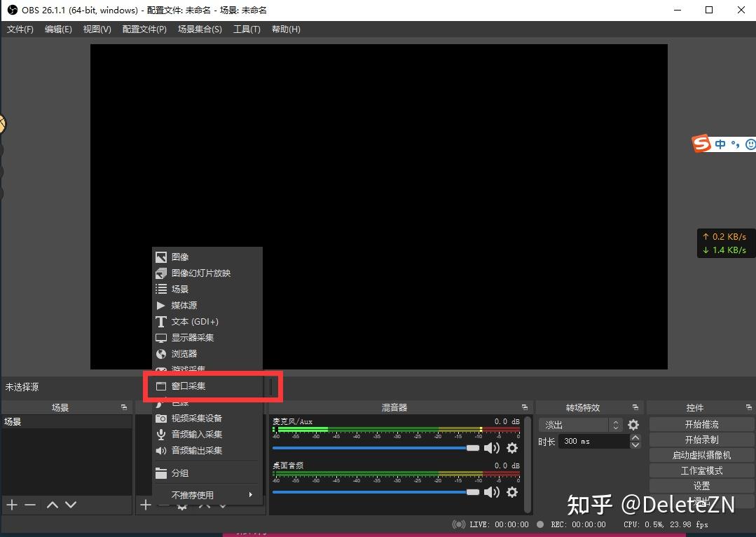Open the 桌面音频 audio settings gear icon
This screenshot has width=756, height=537.
[x=512, y=492]
